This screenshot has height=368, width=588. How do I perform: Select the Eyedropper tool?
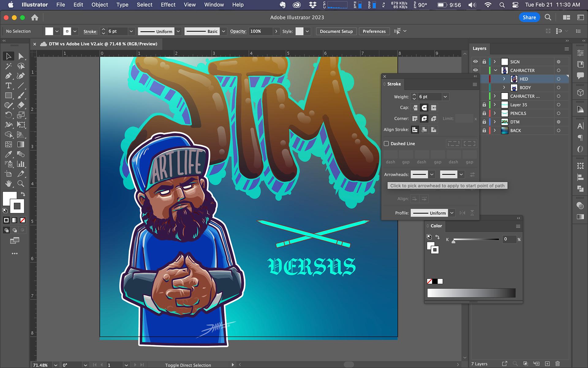(x=9, y=154)
